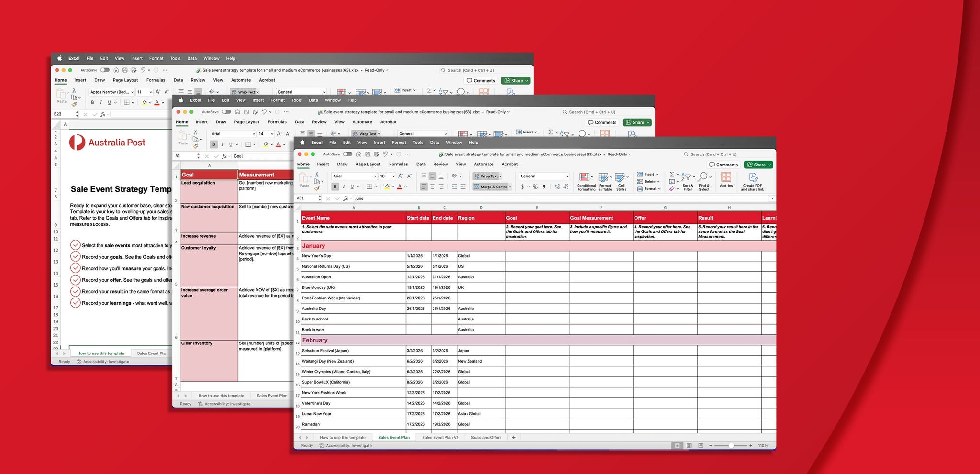The height and width of the screenshot is (474, 980).
Task: Click the Sort & Filter icon
Action: (x=688, y=181)
